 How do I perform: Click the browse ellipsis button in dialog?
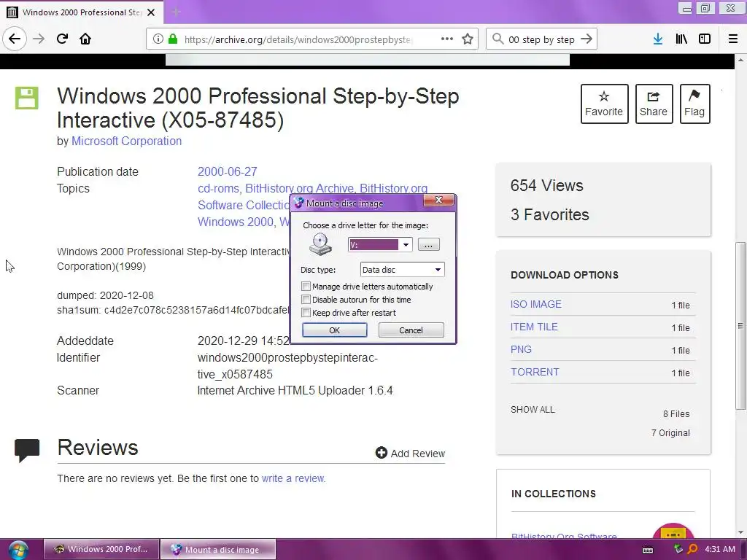pyautogui.click(x=428, y=245)
